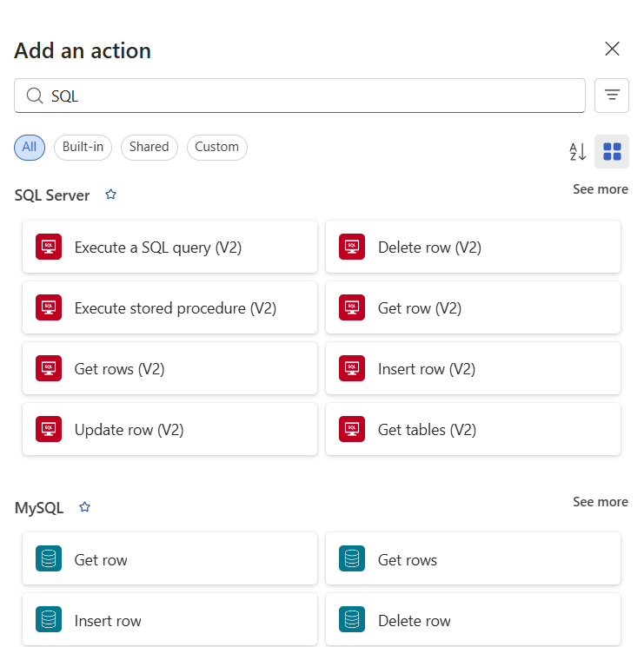
Task: Click the SQL Server section heading
Action: [52, 195]
